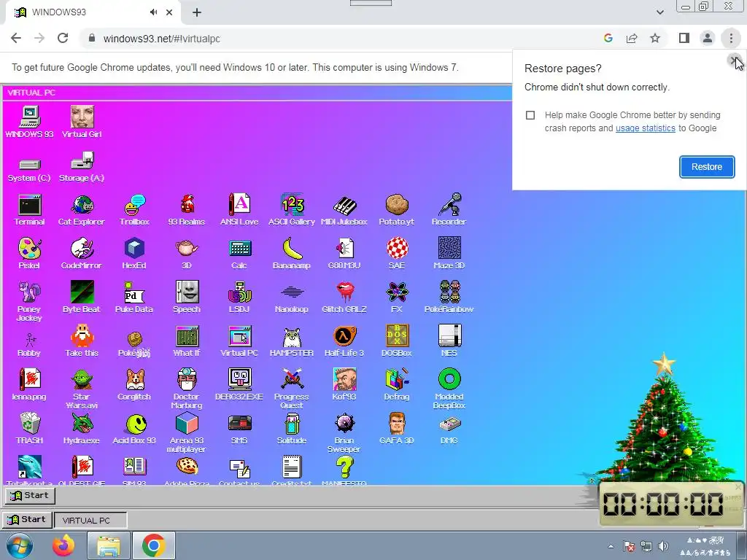Viewport: 747px width, 560px height.
Task: Select the Solitude icon
Action: coord(292,429)
